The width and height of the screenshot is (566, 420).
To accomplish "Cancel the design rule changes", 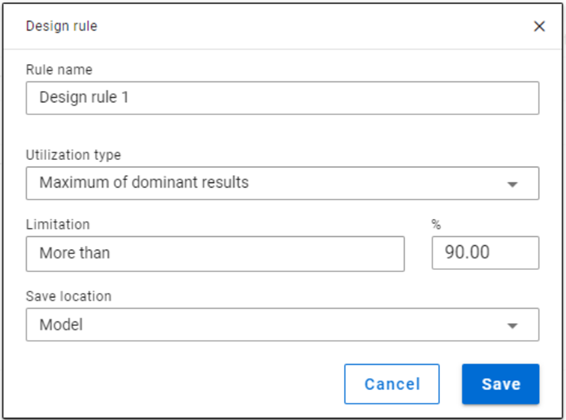I will pos(392,384).
